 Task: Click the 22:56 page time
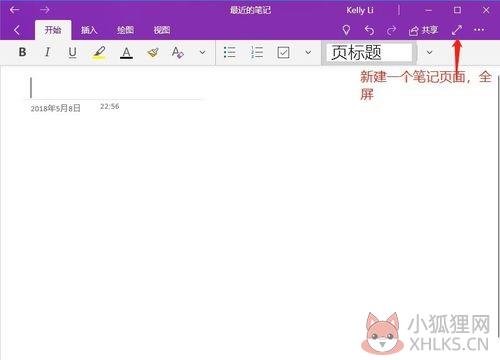click(110, 106)
